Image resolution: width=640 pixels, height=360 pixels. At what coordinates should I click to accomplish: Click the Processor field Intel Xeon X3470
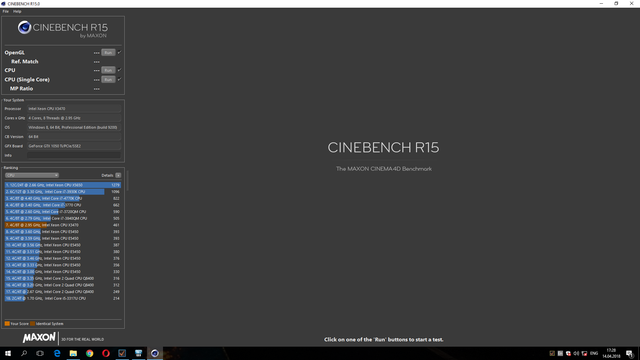point(74,109)
